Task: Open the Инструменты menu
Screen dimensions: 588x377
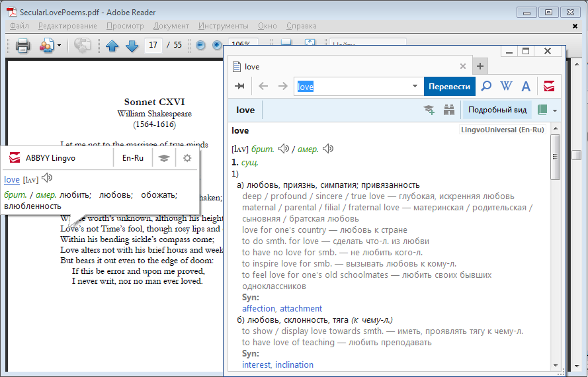Action: (223, 26)
